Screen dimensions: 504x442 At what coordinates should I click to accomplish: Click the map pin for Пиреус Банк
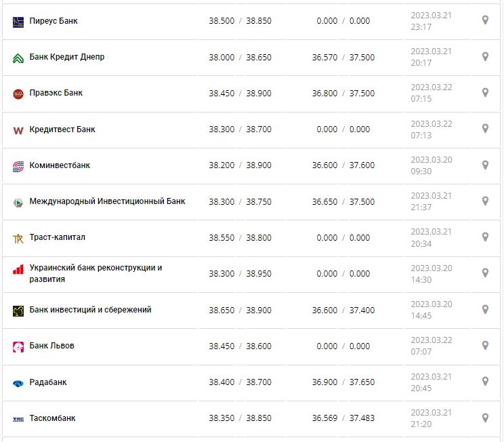485,20
